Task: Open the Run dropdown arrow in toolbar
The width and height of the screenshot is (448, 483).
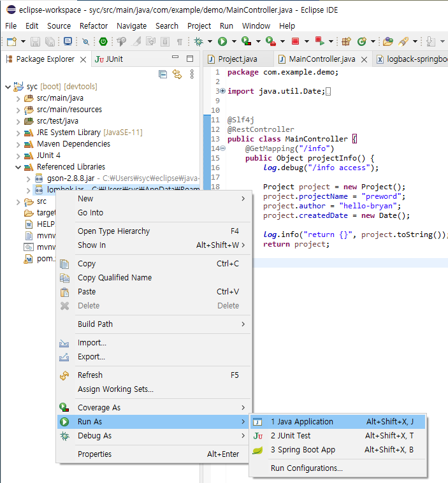Action: (x=234, y=41)
